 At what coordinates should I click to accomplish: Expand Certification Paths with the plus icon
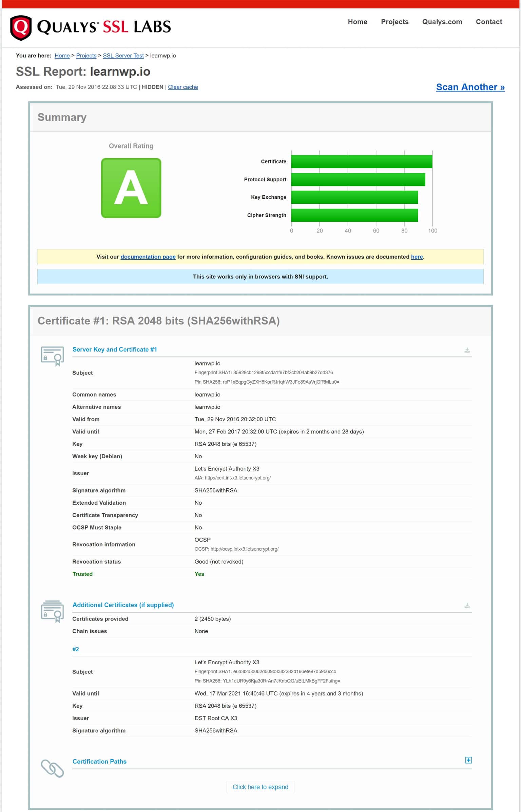[468, 760]
